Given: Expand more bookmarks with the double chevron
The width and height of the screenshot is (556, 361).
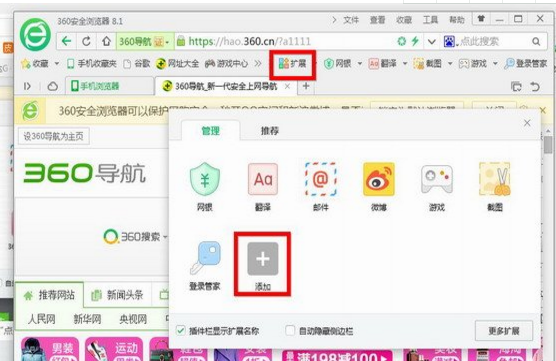Looking at the screenshot, I should (x=258, y=64).
